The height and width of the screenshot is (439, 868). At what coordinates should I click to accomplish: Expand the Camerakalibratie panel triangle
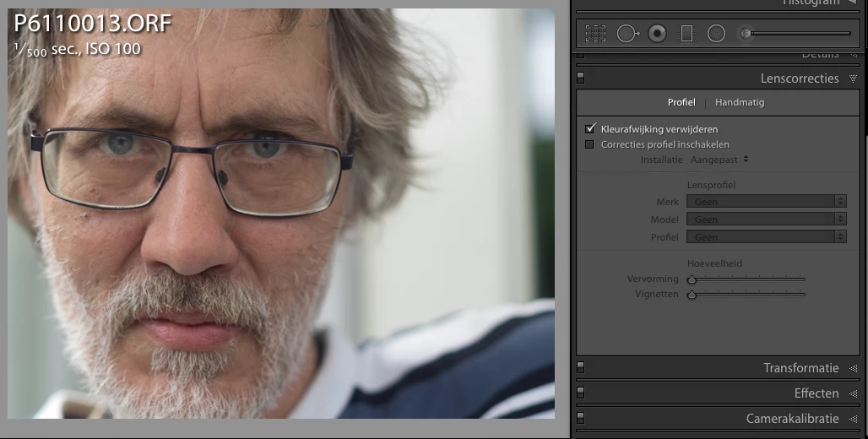point(853,419)
